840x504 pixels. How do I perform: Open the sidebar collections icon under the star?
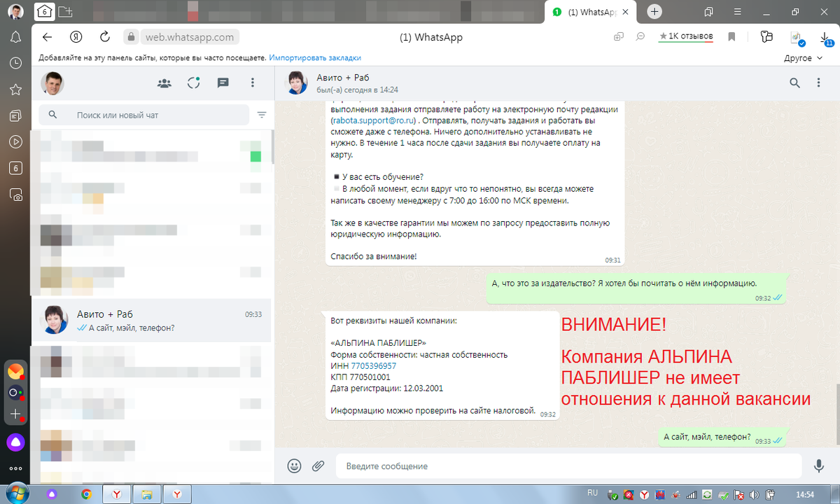pos(15,115)
